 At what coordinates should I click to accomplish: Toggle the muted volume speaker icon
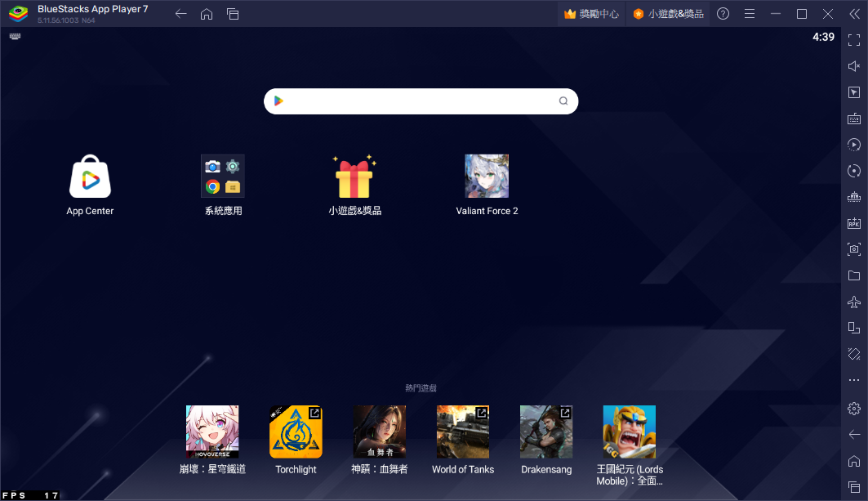click(854, 66)
